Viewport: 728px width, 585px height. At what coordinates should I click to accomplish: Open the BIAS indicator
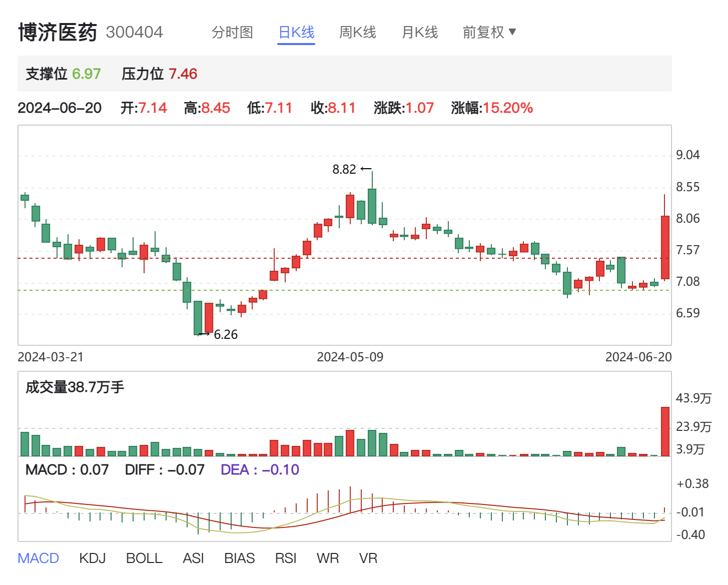tap(239, 558)
